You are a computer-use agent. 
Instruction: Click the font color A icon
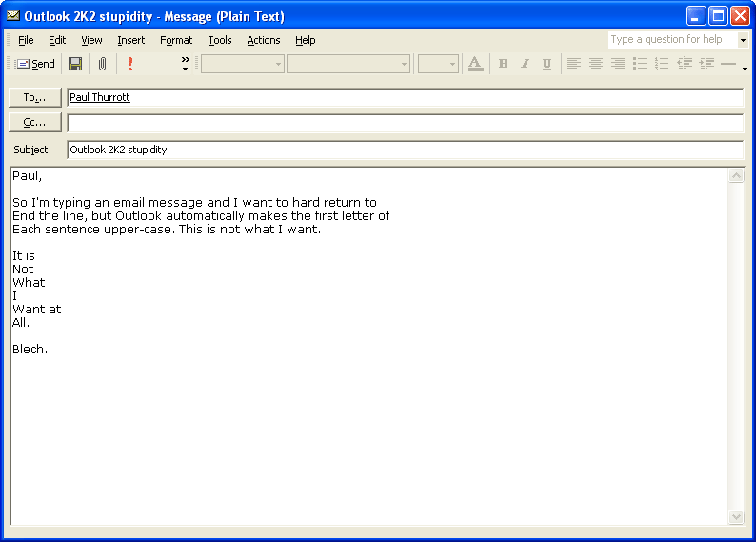tap(475, 64)
